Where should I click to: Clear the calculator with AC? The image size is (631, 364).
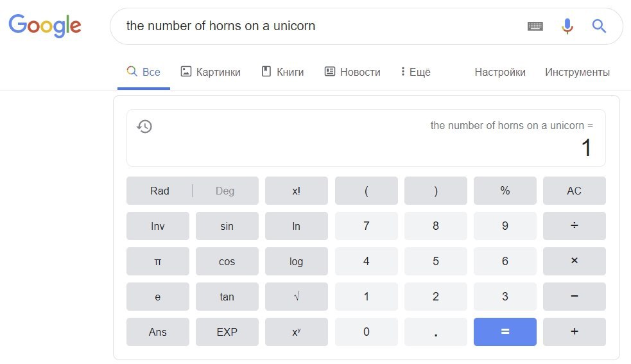click(574, 191)
